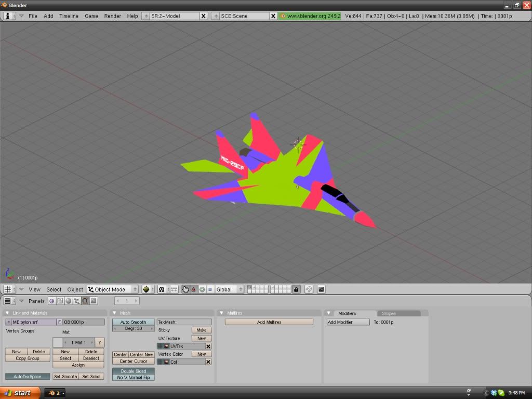The width and height of the screenshot is (532, 399).
Task: Delete the SR:2-Model screen with X
Action: point(204,16)
